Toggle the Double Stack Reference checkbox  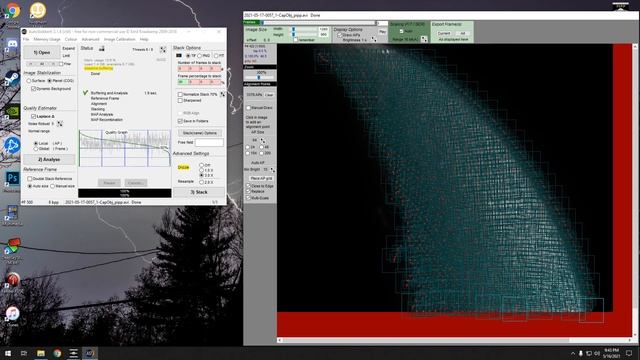tap(30, 179)
